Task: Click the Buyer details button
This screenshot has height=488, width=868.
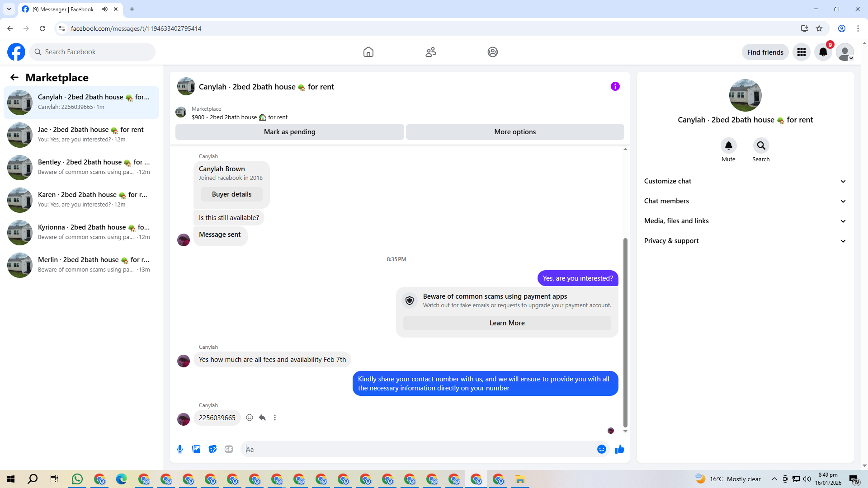Action: tap(231, 194)
